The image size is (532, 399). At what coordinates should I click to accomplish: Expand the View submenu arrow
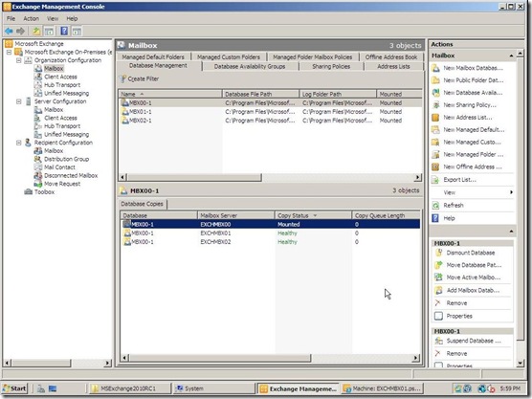coord(511,192)
